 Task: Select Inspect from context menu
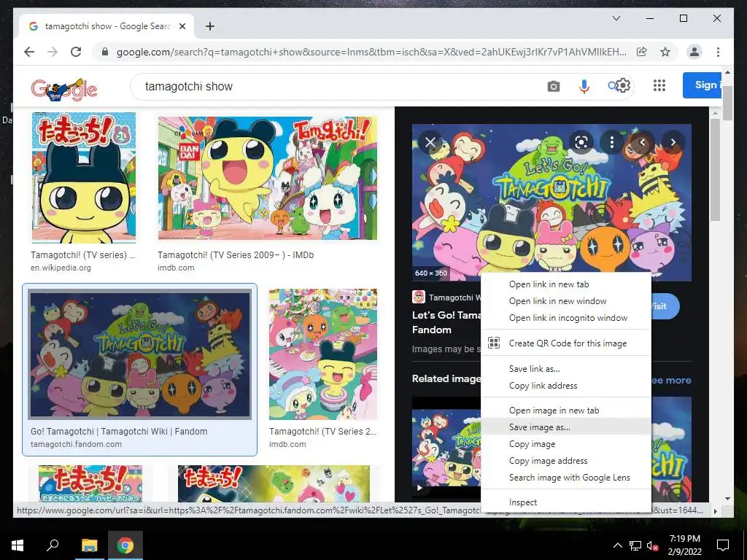point(566,502)
